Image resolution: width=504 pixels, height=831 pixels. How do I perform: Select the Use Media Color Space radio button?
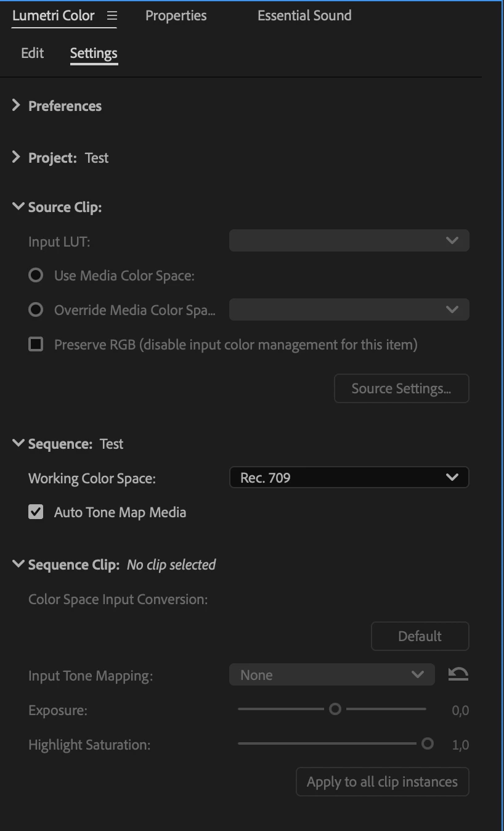point(36,276)
